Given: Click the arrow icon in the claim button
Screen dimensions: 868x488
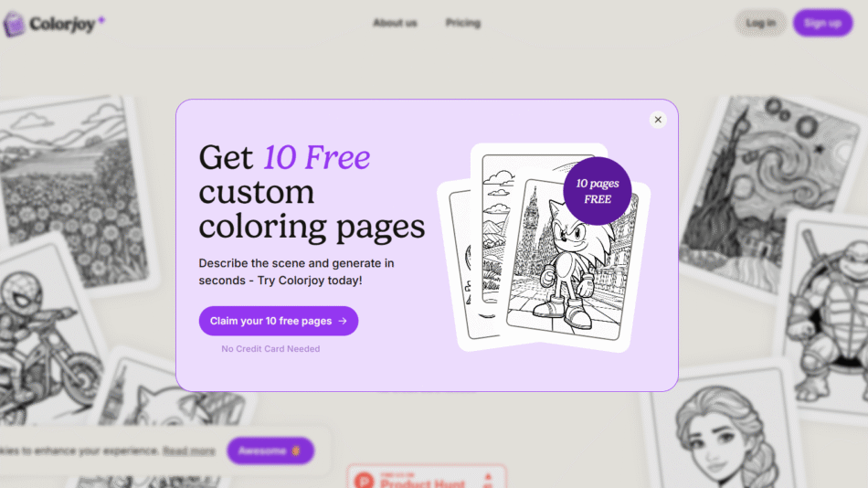Looking at the screenshot, I should 343,322.
